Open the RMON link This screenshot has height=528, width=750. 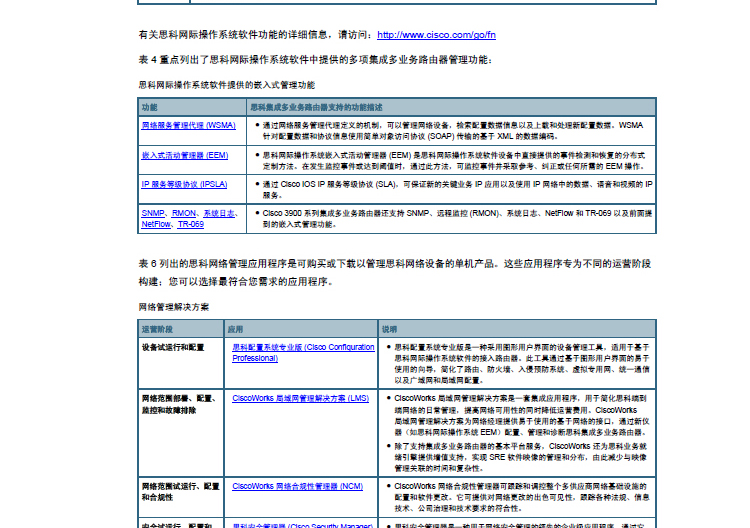tap(184, 213)
